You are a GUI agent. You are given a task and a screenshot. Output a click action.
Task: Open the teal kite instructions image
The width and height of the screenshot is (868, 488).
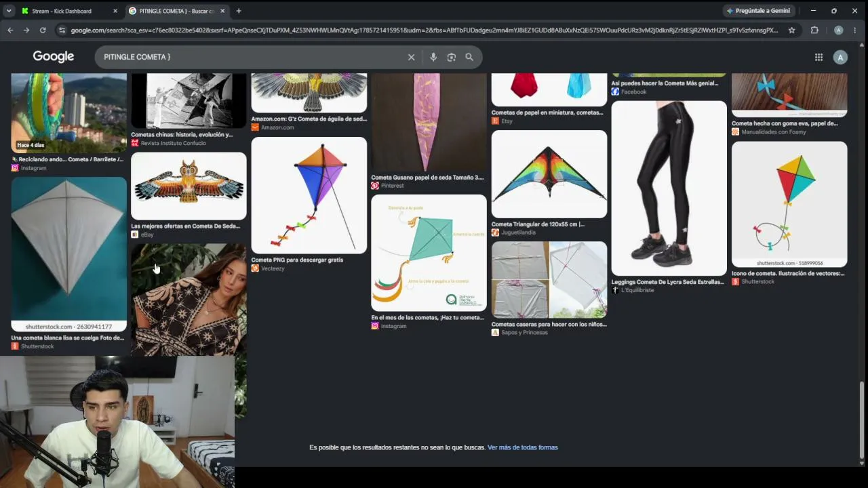[429, 253]
